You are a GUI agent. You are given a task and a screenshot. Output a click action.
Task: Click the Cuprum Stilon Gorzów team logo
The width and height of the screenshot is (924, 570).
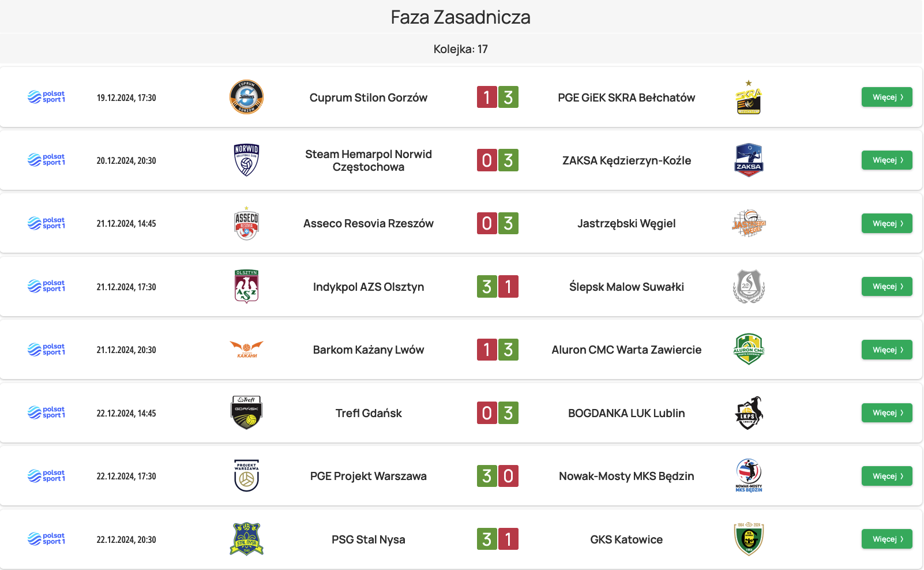(246, 97)
